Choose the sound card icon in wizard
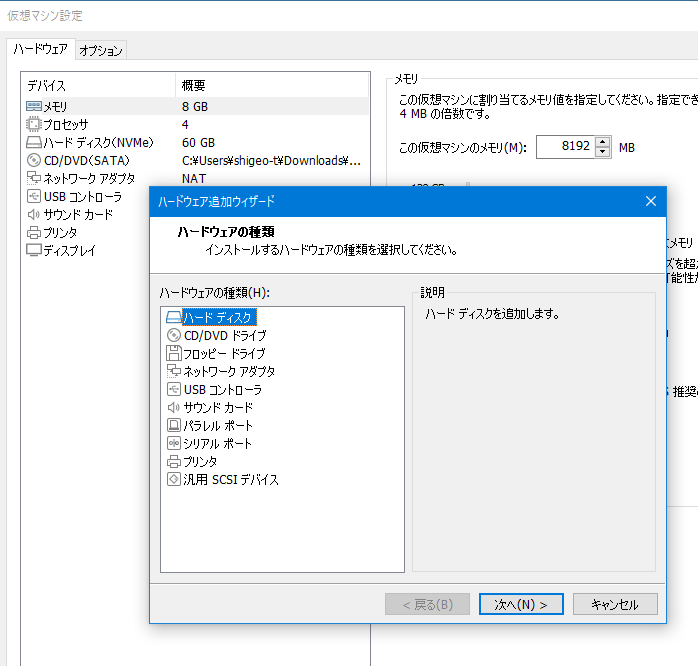This screenshot has height=666, width=698. (x=174, y=407)
